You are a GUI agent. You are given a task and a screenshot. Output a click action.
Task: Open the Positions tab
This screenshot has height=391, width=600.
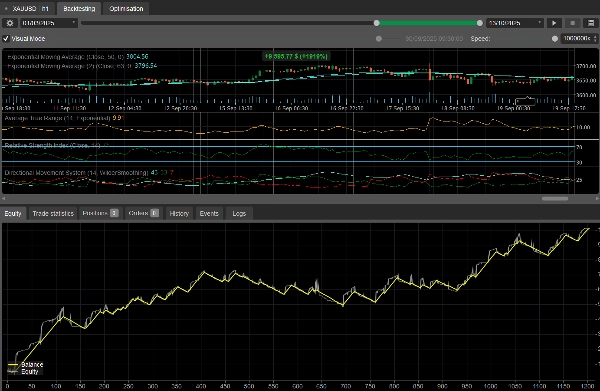point(100,213)
